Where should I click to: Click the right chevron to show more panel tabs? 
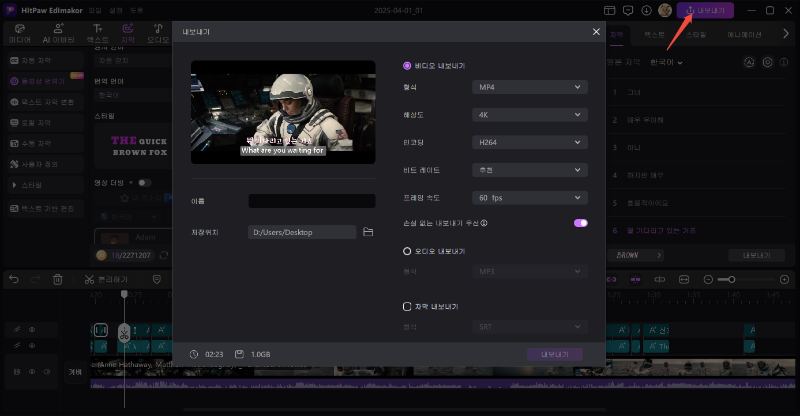pyautogui.click(x=786, y=34)
